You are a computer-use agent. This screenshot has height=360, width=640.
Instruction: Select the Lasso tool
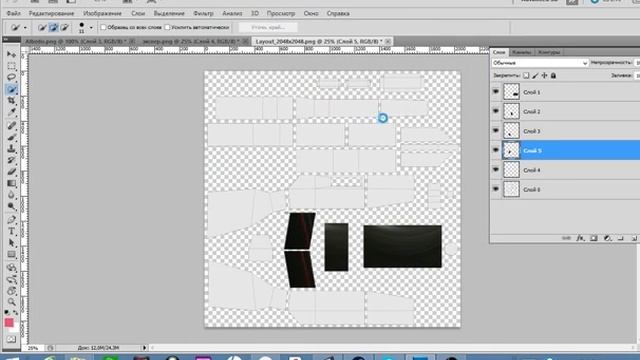click(11, 78)
